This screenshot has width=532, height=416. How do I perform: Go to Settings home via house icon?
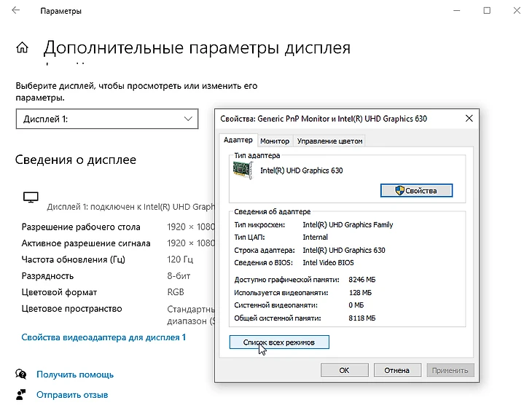click(23, 48)
